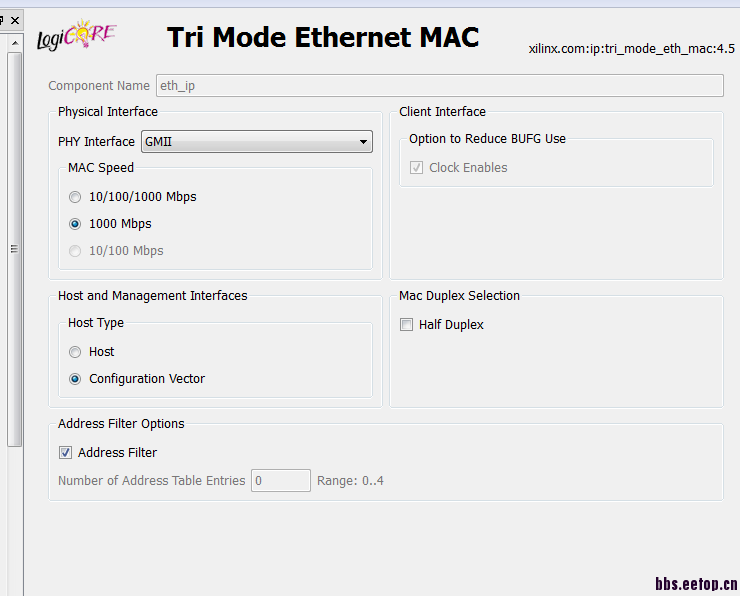This screenshot has height=596, width=740.
Task: Click the 'Number of Address Table Entries' label
Action: pyautogui.click(x=151, y=481)
